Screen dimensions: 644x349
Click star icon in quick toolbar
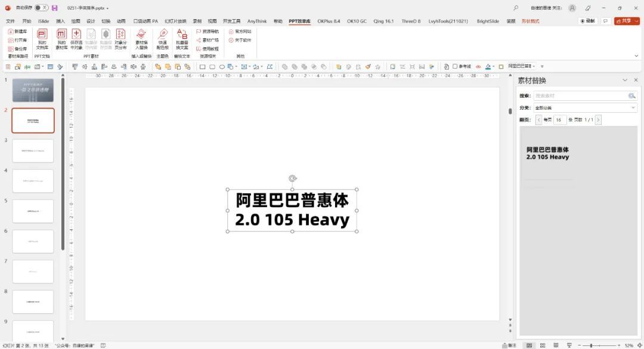click(x=377, y=67)
